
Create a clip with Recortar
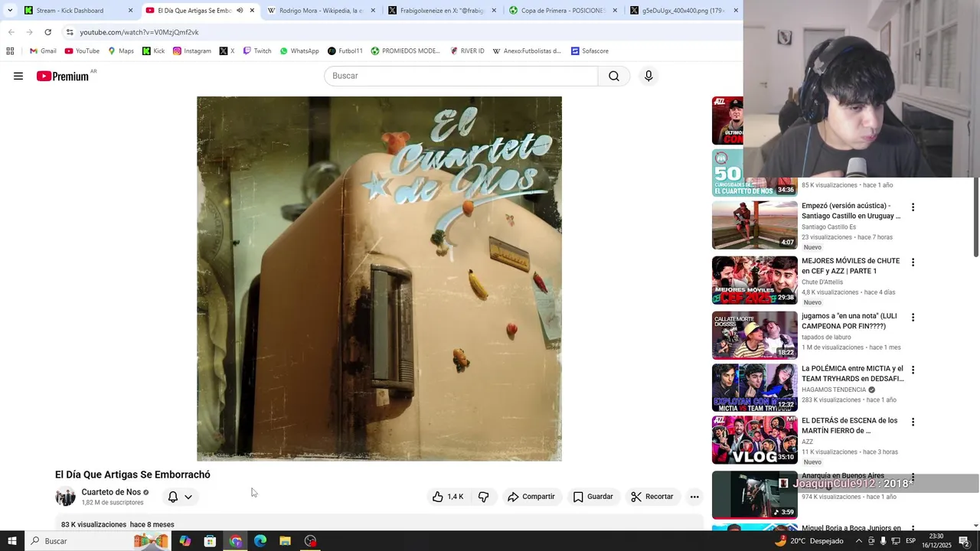tap(652, 497)
